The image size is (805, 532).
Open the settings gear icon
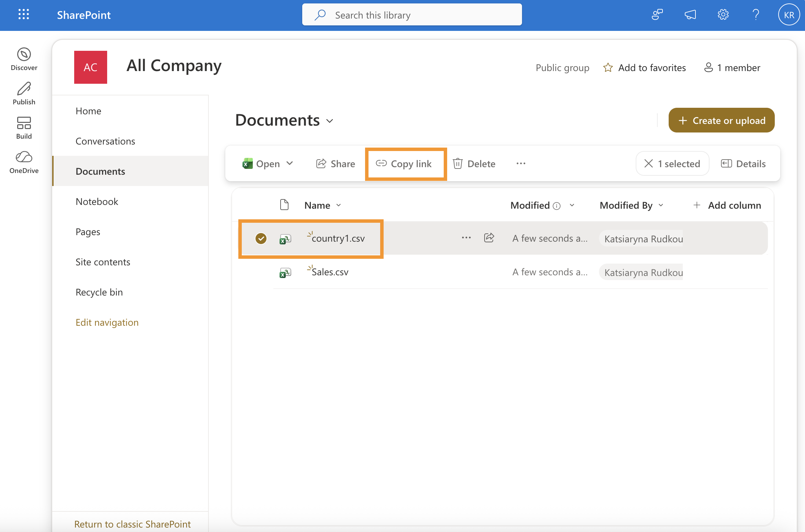point(723,15)
